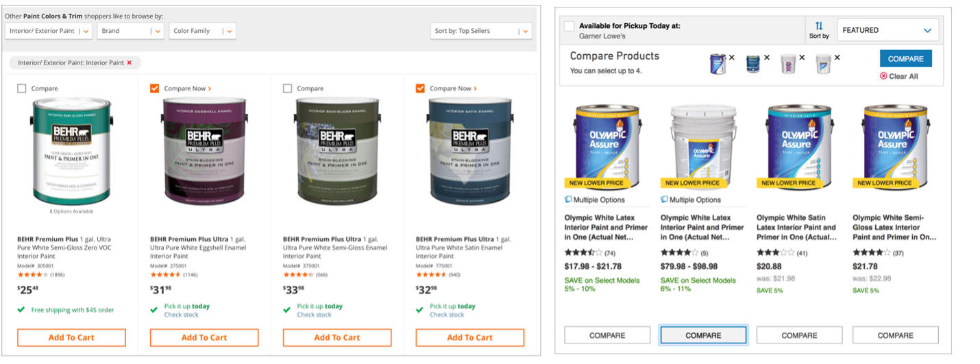Remove fourth product from Compare Products tray
The image size is (980, 364).
coord(837,58)
